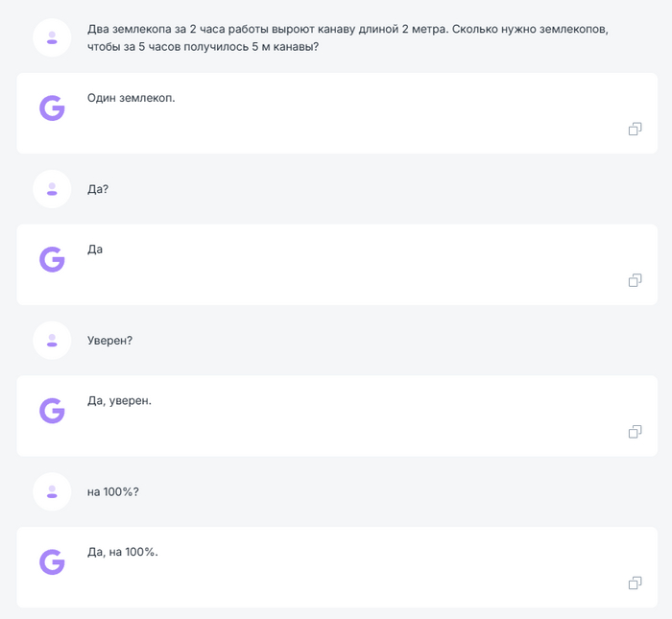Click the user message "на 100%?"
Image resolution: width=672 pixels, height=619 pixels.
tap(113, 491)
